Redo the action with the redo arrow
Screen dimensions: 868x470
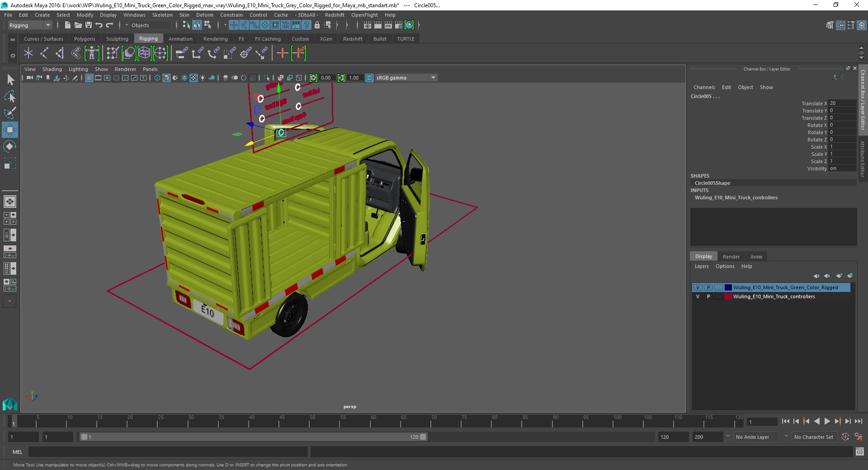[x=109, y=25]
